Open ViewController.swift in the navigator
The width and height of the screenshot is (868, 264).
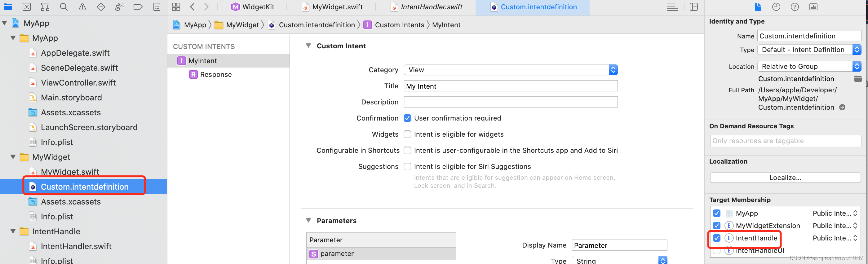78,83
